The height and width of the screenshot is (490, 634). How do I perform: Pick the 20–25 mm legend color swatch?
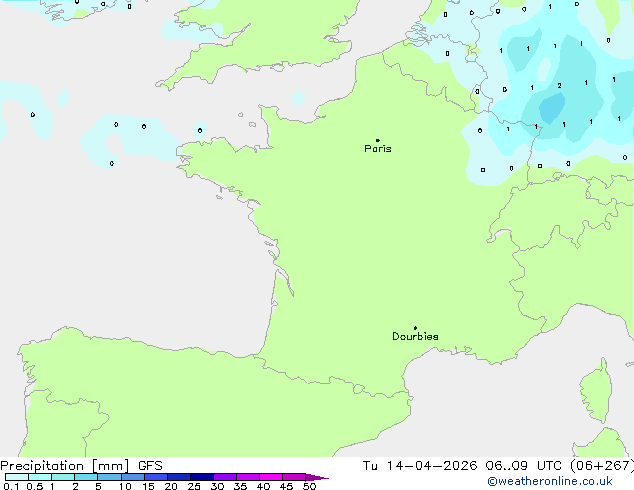click(x=179, y=477)
